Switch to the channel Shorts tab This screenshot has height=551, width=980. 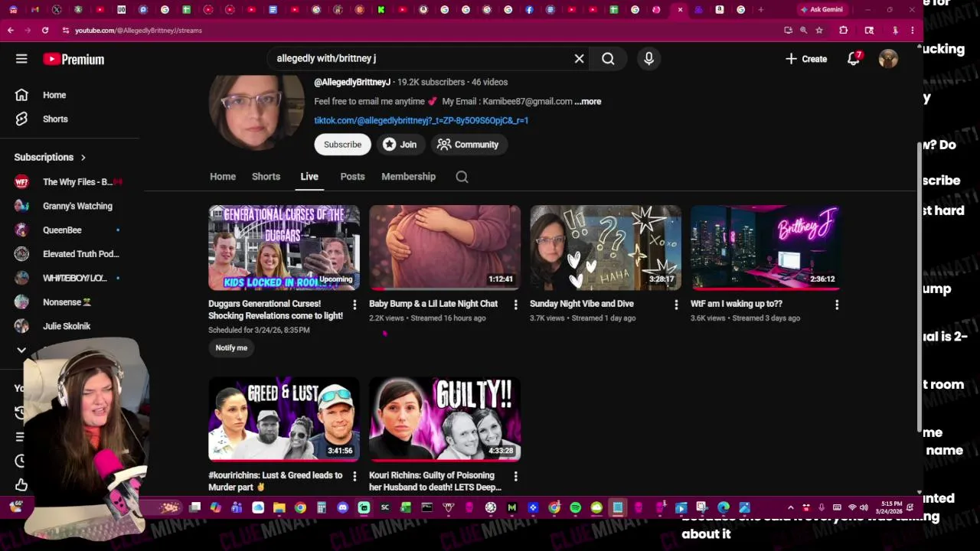(x=266, y=177)
